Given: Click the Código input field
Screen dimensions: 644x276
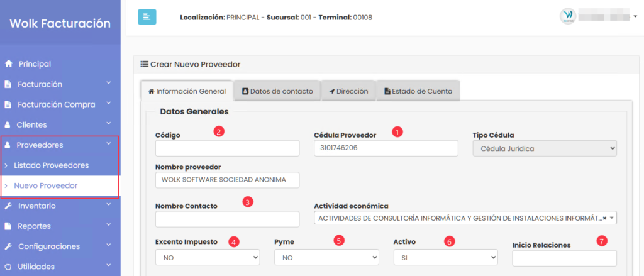Looking at the screenshot, I should [227, 148].
